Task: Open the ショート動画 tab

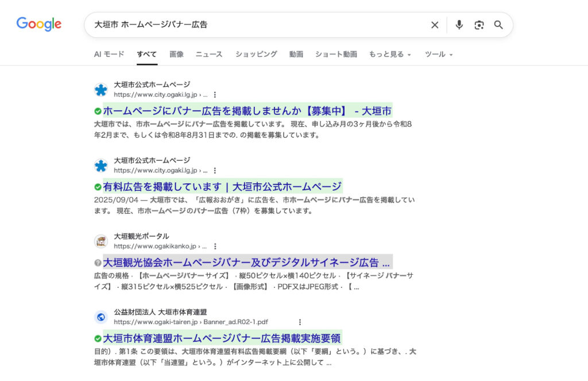Action: click(x=336, y=54)
